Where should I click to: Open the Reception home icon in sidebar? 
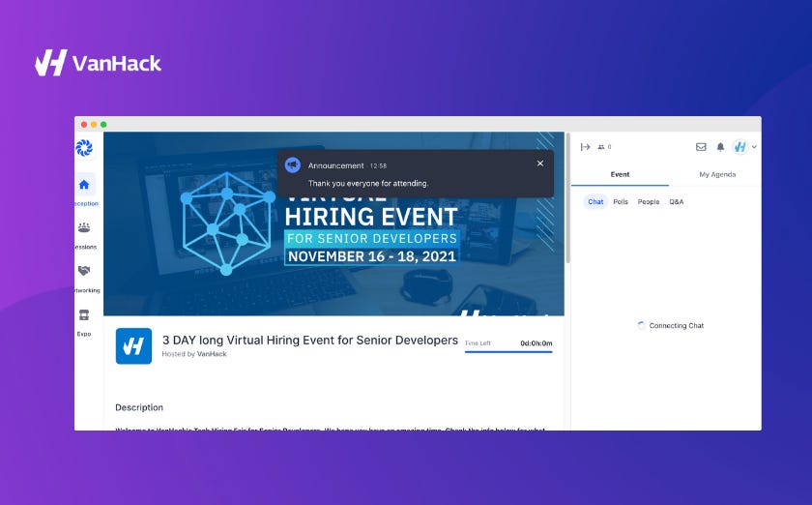[84, 185]
